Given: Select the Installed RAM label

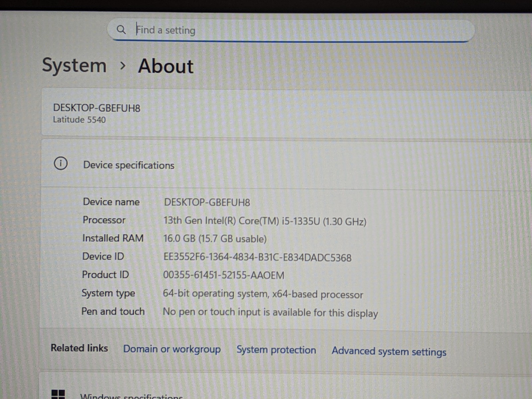Looking at the screenshot, I should (x=113, y=238).
